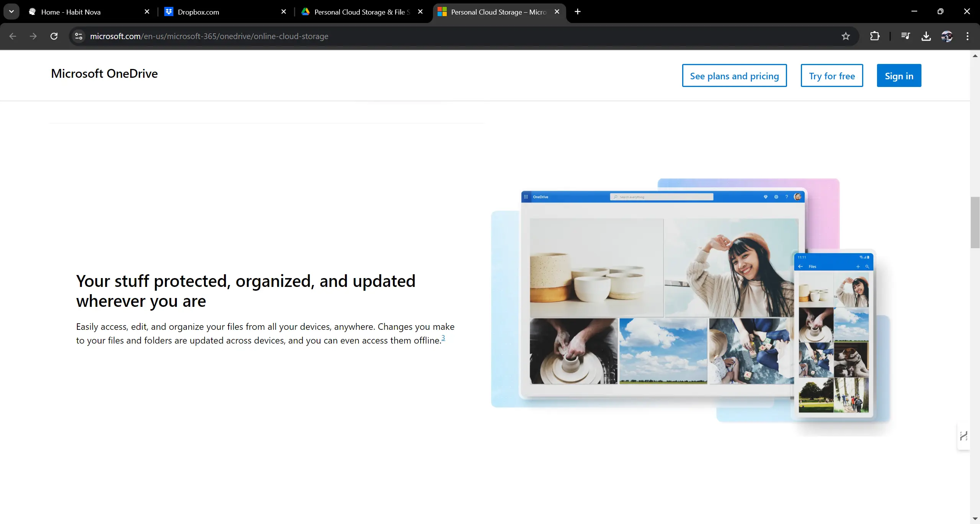Sign in to OneDrive
The width and height of the screenshot is (980, 524).
tap(899, 75)
